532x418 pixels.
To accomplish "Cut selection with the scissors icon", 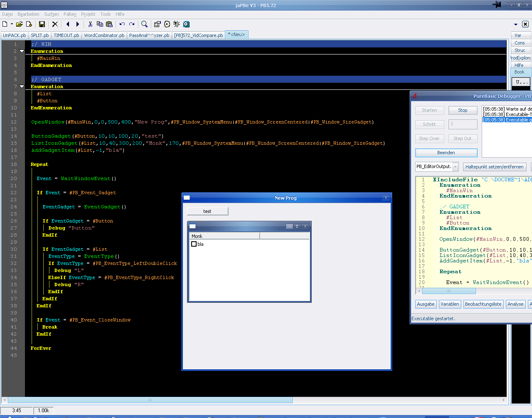I will click(x=90, y=24).
